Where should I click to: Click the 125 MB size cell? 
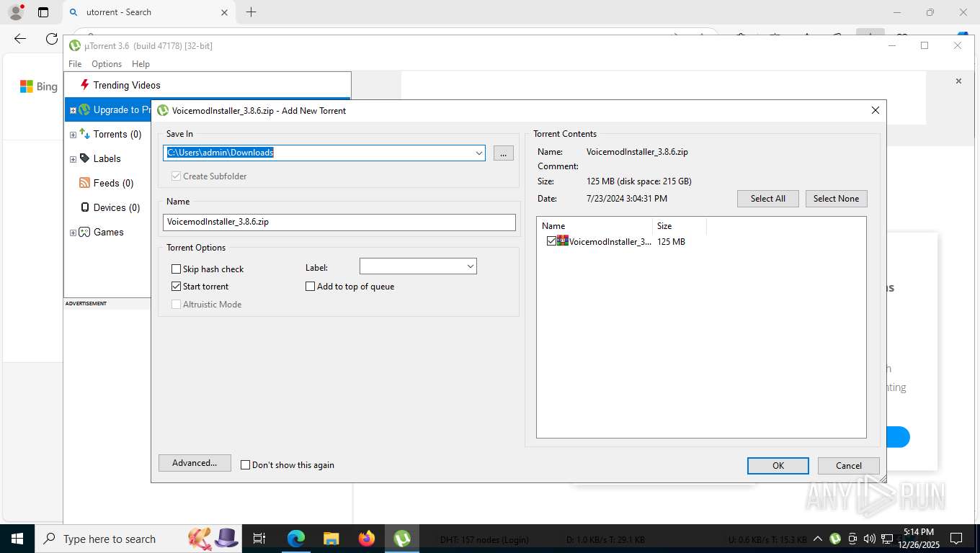[x=671, y=242]
